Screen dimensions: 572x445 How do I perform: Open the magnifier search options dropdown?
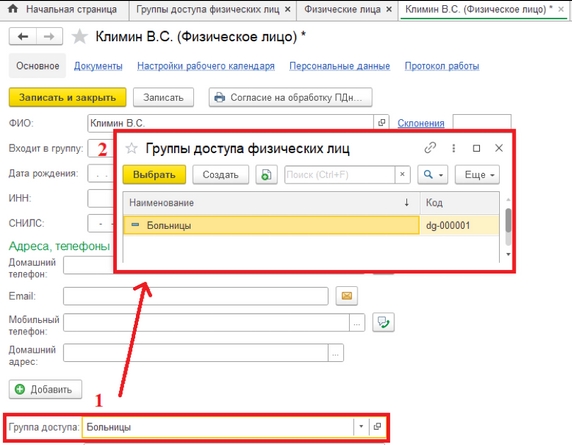pos(433,175)
